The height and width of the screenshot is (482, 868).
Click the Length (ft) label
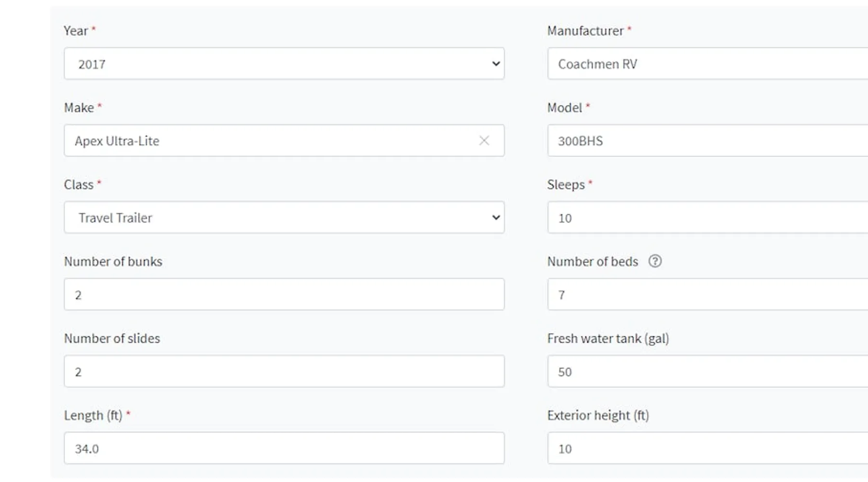pyautogui.click(x=93, y=415)
